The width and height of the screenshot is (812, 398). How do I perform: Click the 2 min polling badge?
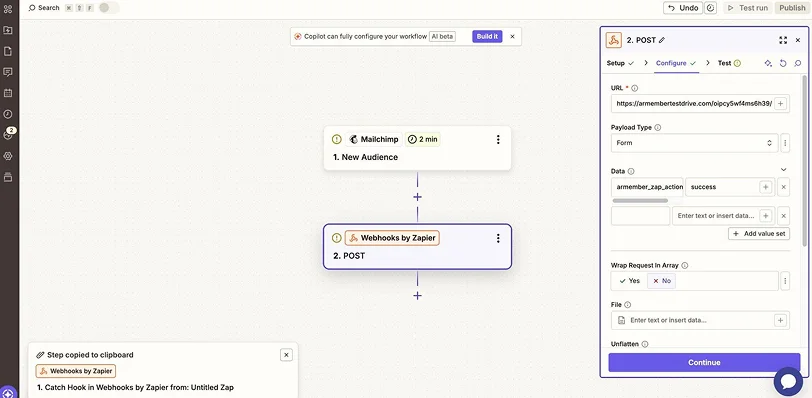pos(422,139)
